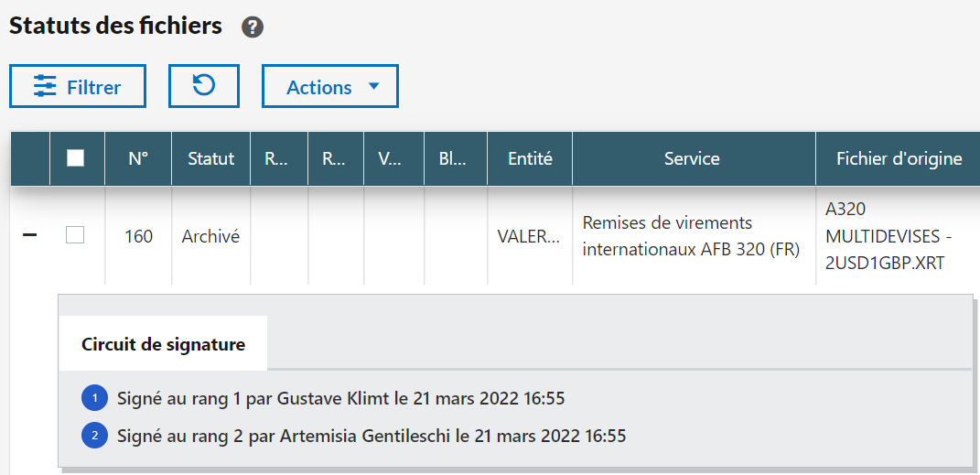Click the filter sliders icon

coord(45,87)
